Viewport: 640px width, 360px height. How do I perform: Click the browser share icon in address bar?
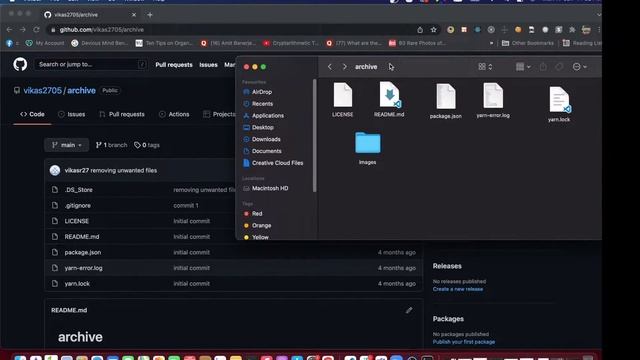pos(420,29)
